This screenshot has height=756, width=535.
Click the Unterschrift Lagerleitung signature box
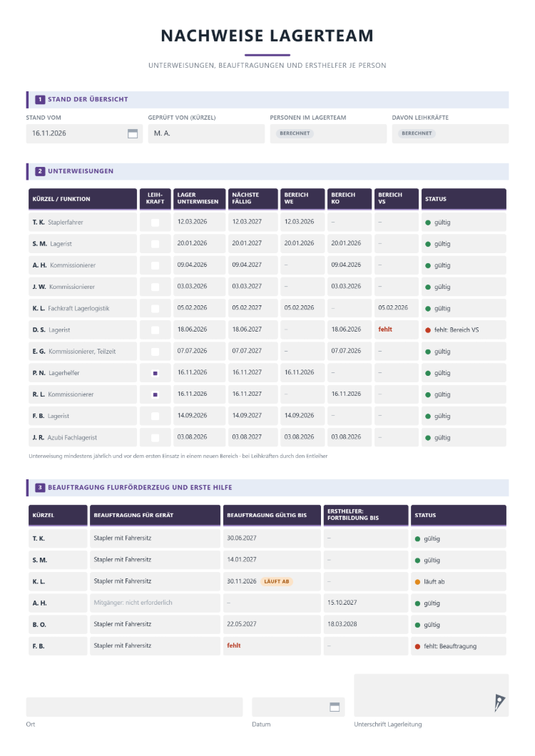point(432,695)
